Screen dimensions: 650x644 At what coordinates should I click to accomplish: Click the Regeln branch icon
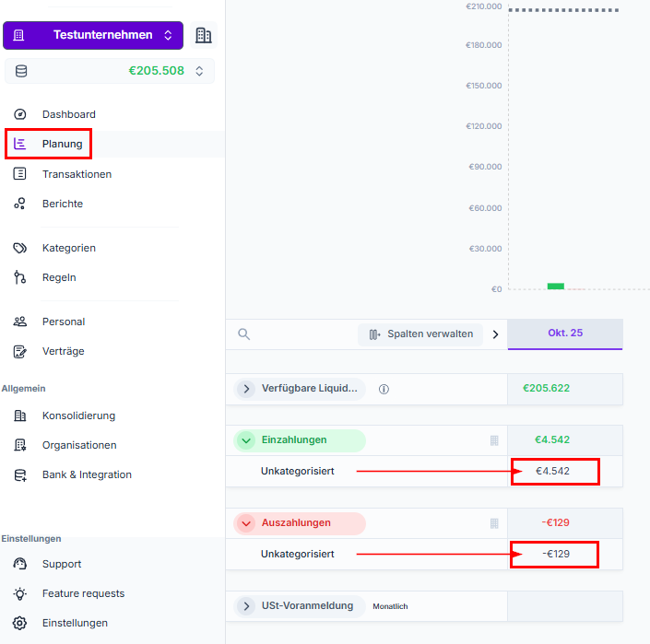point(20,277)
